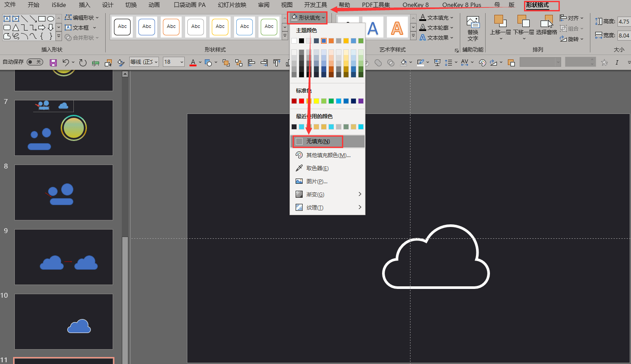This screenshot has height=364, width=631.
Task: Click the line spacing icon in quick toolbar
Action: [x=448, y=62]
